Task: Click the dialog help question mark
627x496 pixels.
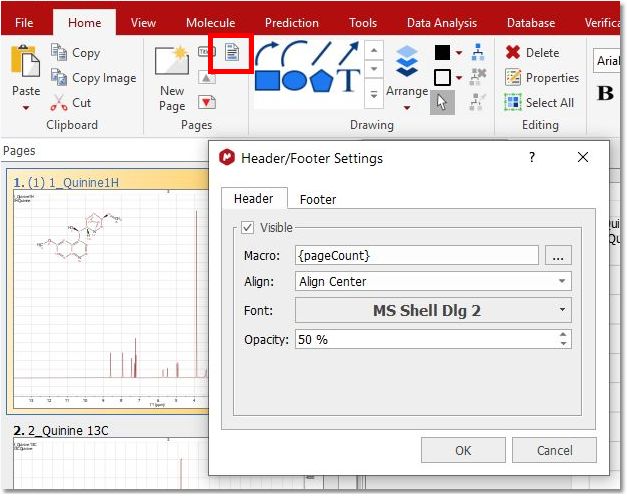Action: click(x=531, y=157)
